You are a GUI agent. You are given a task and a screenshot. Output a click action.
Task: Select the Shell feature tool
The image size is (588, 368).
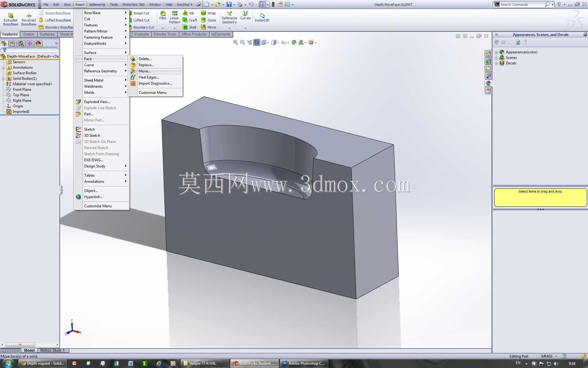click(x=189, y=27)
